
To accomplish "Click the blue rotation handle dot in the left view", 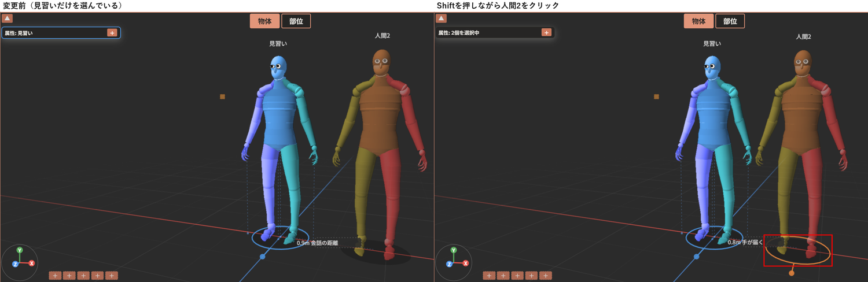I will [263, 256].
